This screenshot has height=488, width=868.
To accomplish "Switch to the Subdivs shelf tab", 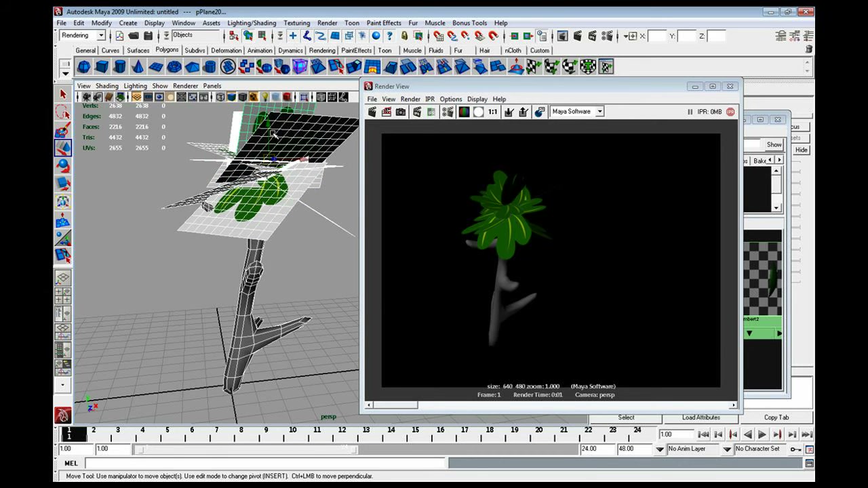I will coord(195,50).
